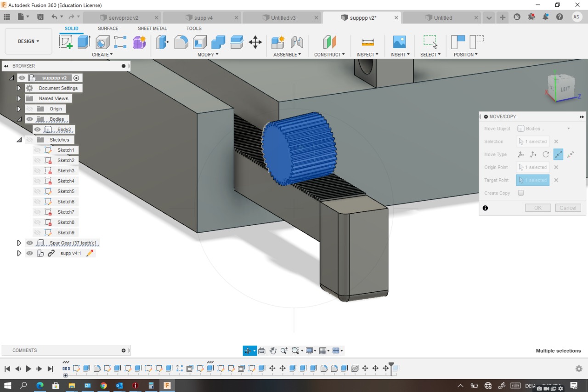Hide the Spur Gear component

30,243
